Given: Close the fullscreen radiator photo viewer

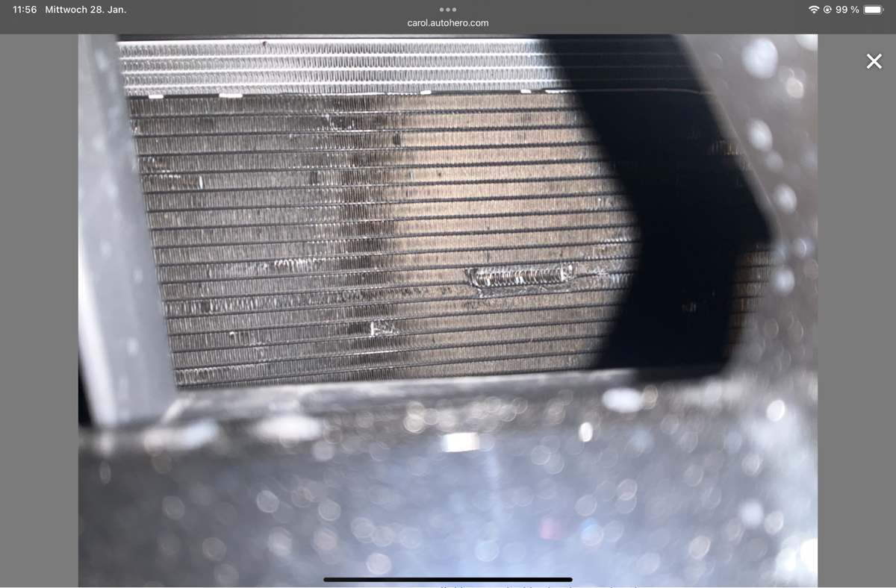Looking at the screenshot, I should point(874,61).
